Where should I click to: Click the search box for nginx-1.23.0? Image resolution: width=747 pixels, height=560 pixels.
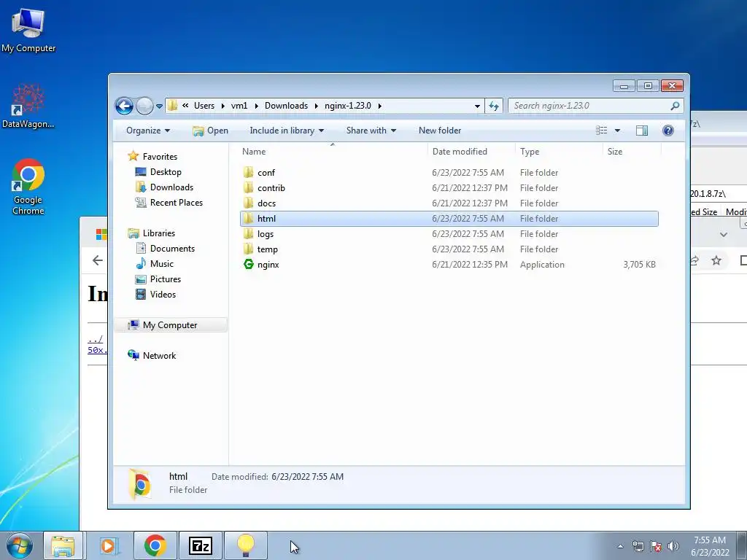595,106
